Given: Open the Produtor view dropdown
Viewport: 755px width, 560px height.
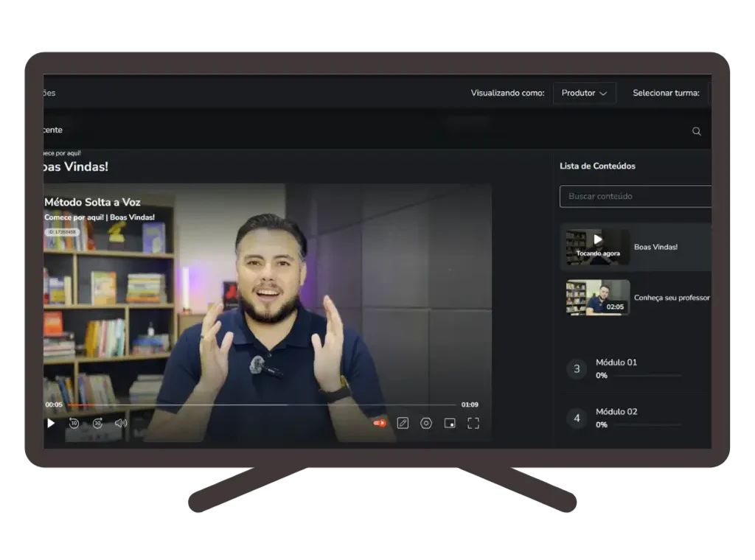Looking at the screenshot, I should 584,93.
